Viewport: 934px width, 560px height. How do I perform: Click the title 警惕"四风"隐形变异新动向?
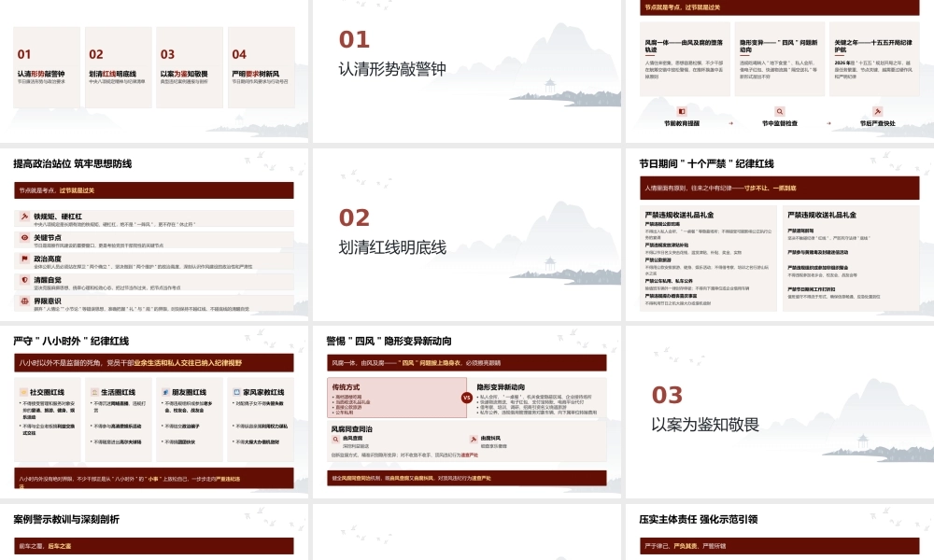(389, 341)
